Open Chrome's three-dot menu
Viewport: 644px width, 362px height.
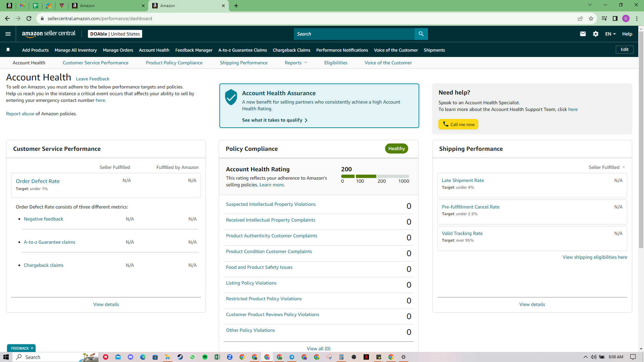click(x=637, y=18)
